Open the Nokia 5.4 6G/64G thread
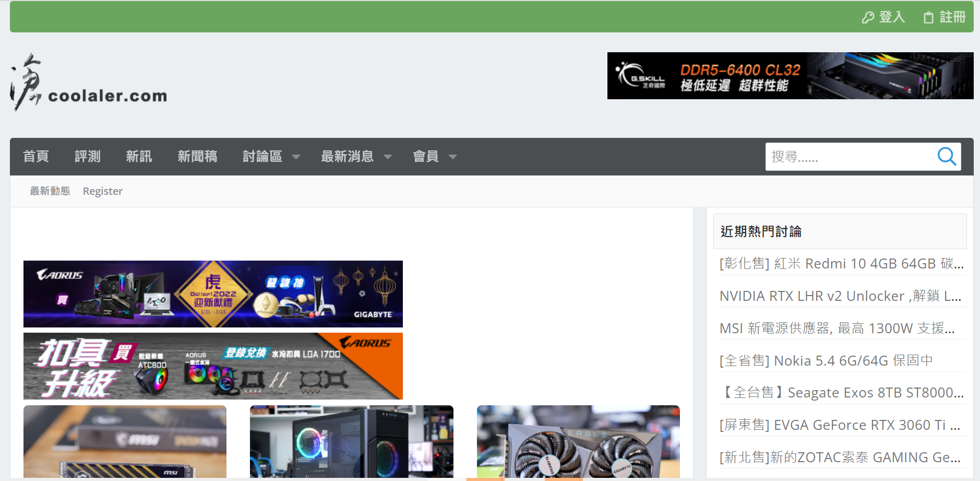The image size is (980, 481). click(x=826, y=361)
